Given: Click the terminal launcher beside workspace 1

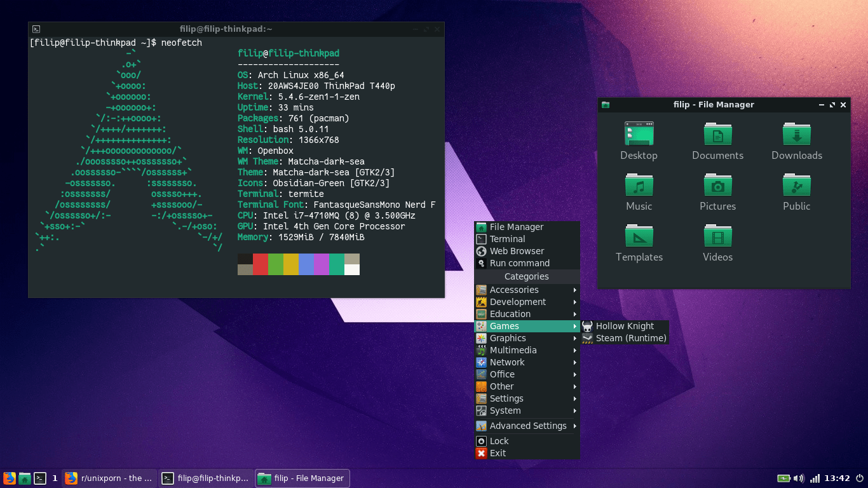Looking at the screenshot, I should click(x=40, y=478).
